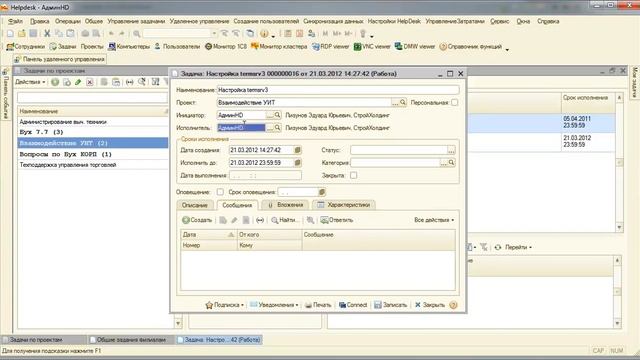This screenshot has height=360, width=640.
Task: Sort by Дата column header
Action: pos(209,235)
